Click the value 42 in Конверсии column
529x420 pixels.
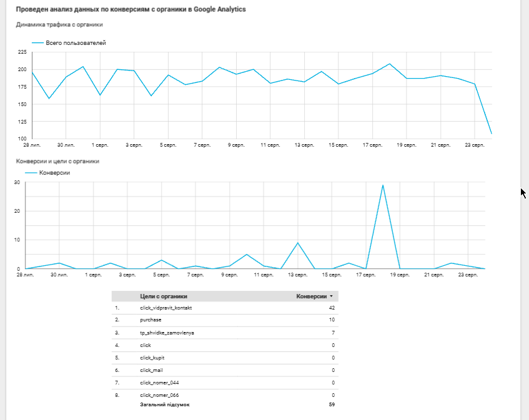click(x=332, y=308)
